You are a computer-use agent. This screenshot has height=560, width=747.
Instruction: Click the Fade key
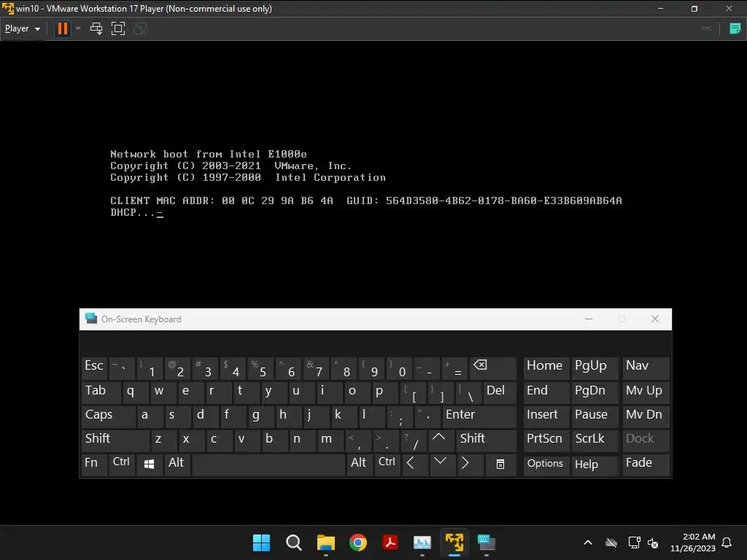(646, 464)
